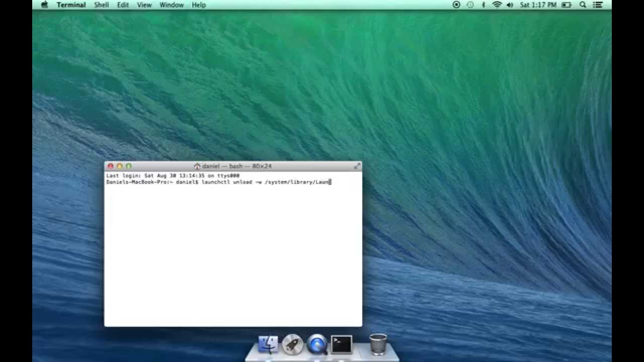The width and height of the screenshot is (644, 362).
Task: Open Finder from the Dock
Action: [x=268, y=344]
